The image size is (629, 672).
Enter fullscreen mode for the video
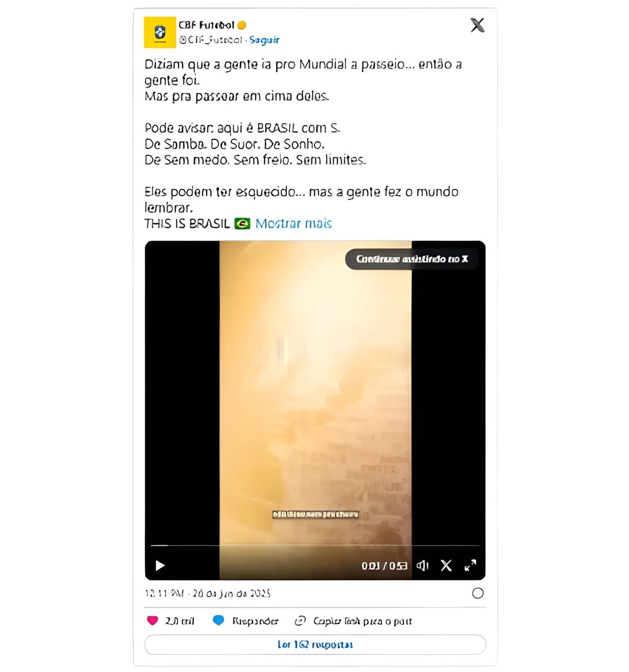point(470,566)
